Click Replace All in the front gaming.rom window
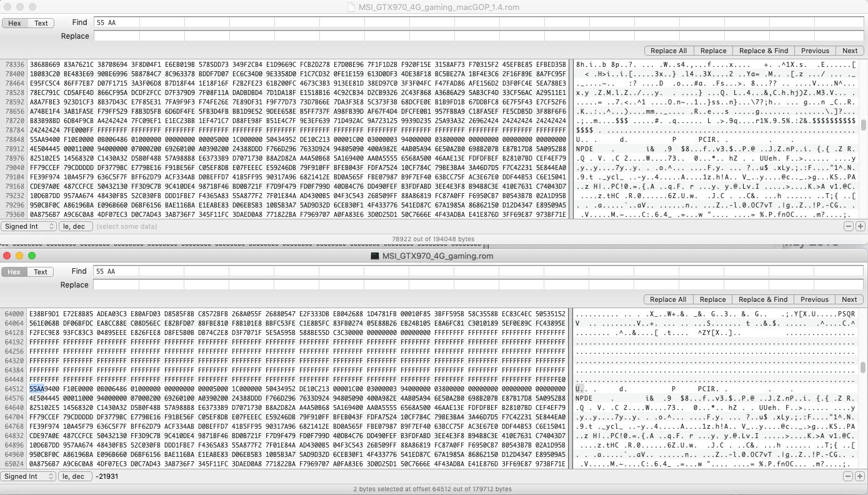The height and width of the screenshot is (495, 868). click(x=668, y=299)
